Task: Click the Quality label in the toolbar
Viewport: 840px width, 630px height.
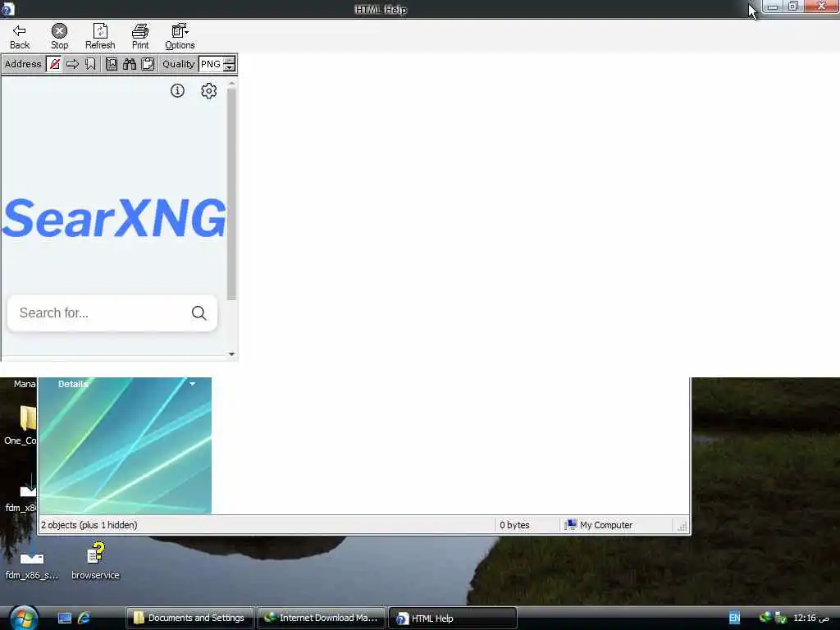Action: tap(178, 64)
